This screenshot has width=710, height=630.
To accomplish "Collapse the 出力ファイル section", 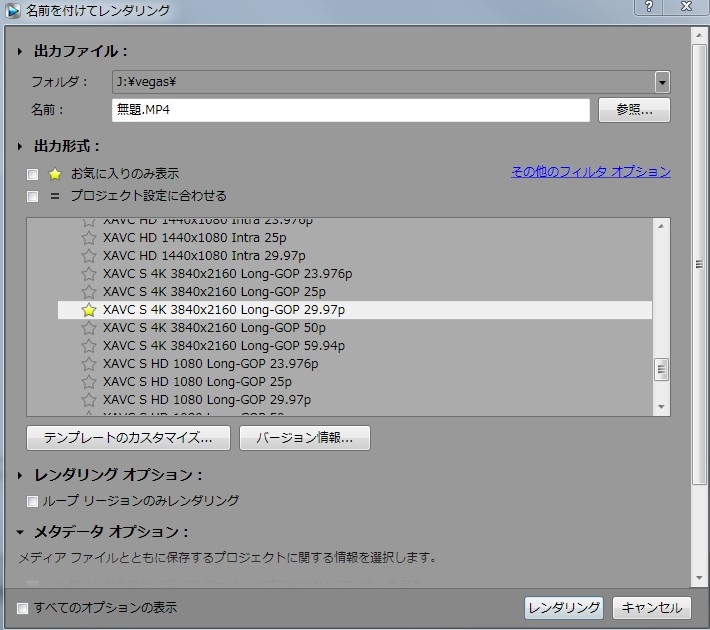I will 19,52.
